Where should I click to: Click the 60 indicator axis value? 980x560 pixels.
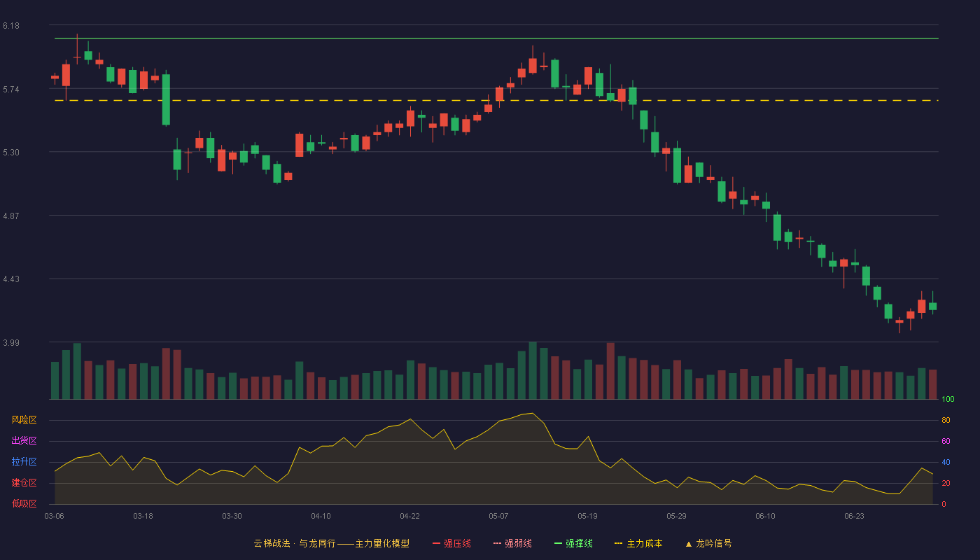tap(946, 441)
